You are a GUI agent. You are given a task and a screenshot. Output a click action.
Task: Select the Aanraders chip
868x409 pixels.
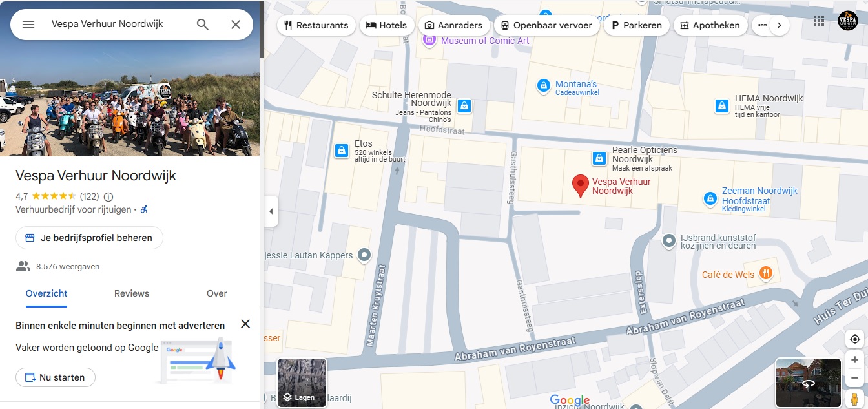[453, 25]
